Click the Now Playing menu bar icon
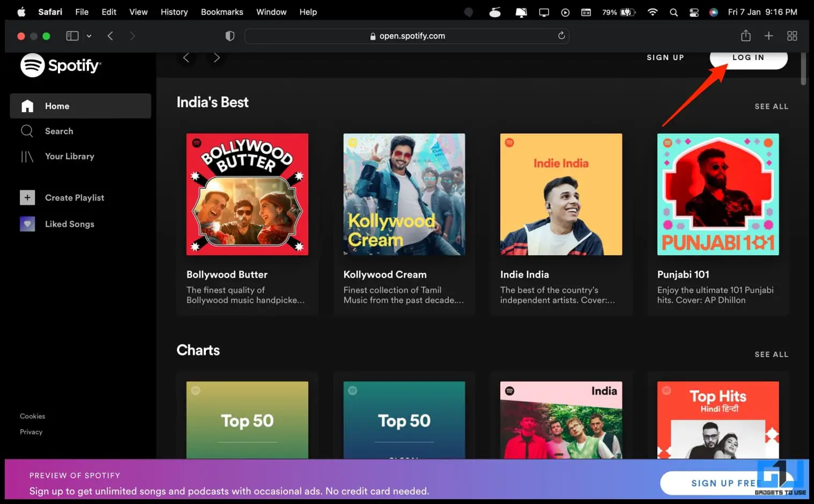The image size is (814, 504). pyautogui.click(x=565, y=12)
